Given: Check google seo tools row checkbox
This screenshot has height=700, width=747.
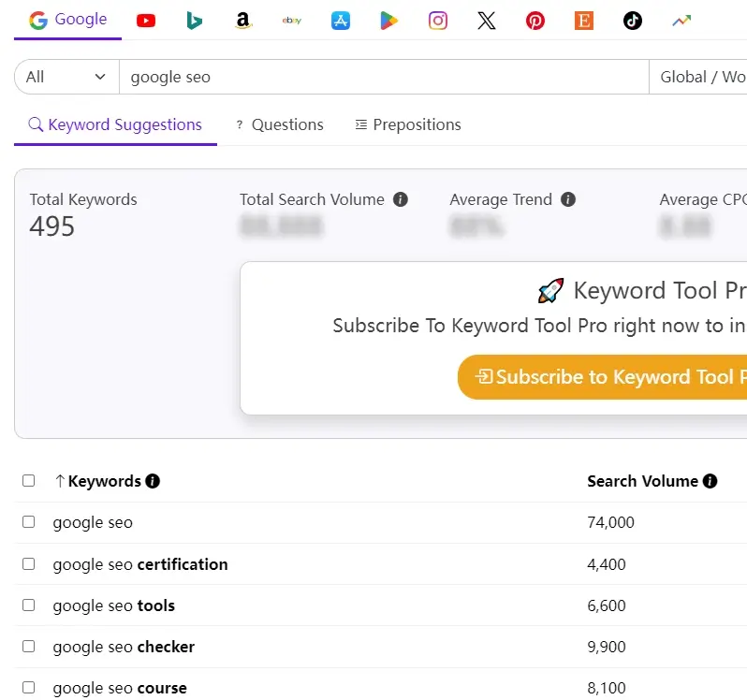Looking at the screenshot, I should pyautogui.click(x=29, y=605).
